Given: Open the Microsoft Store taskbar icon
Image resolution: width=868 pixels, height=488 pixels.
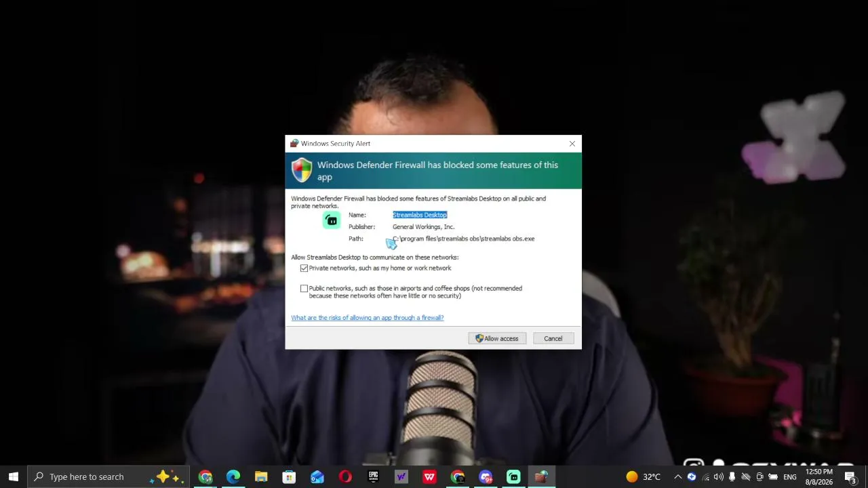Looking at the screenshot, I should pyautogui.click(x=289, y=477).
